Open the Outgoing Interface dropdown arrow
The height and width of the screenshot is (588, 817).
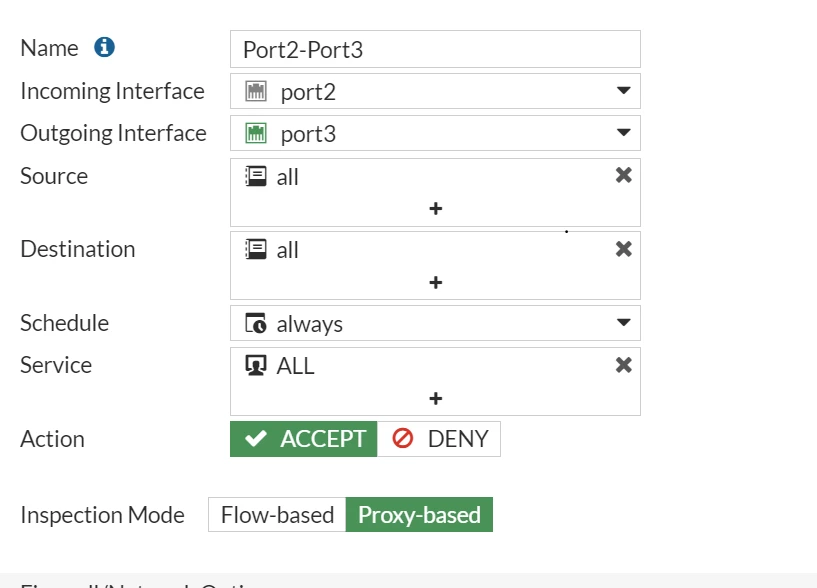pyautogui.click(x=624, y=132)
